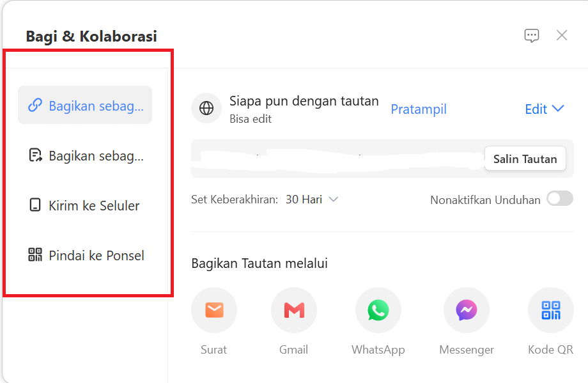588x383 pixels.
Task: Click the globe permissions icon
Action: (206, 107)
